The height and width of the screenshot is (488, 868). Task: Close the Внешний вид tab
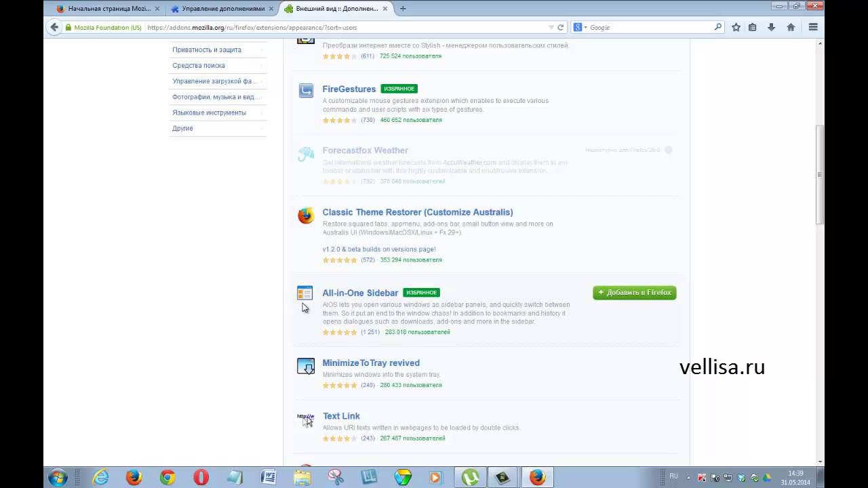pos(386,9)
